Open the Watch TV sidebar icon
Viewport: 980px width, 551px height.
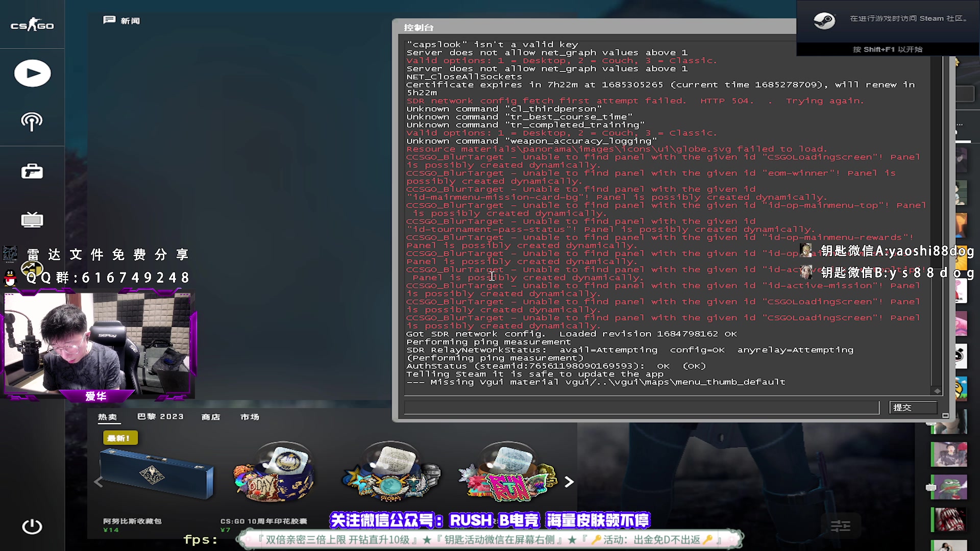click(x=32, y=219)
